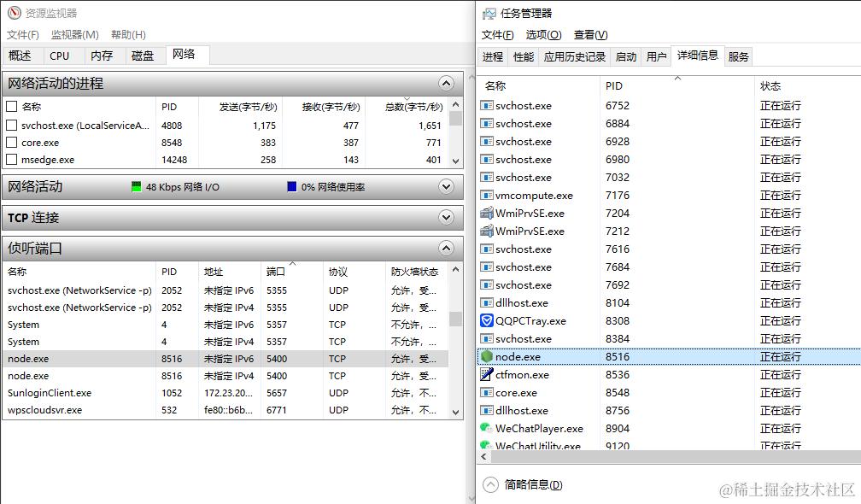861x504 pixels.
Task: Click the vmcompute.exe process icon
Action: pyautogui.click(x=489, y=195)
